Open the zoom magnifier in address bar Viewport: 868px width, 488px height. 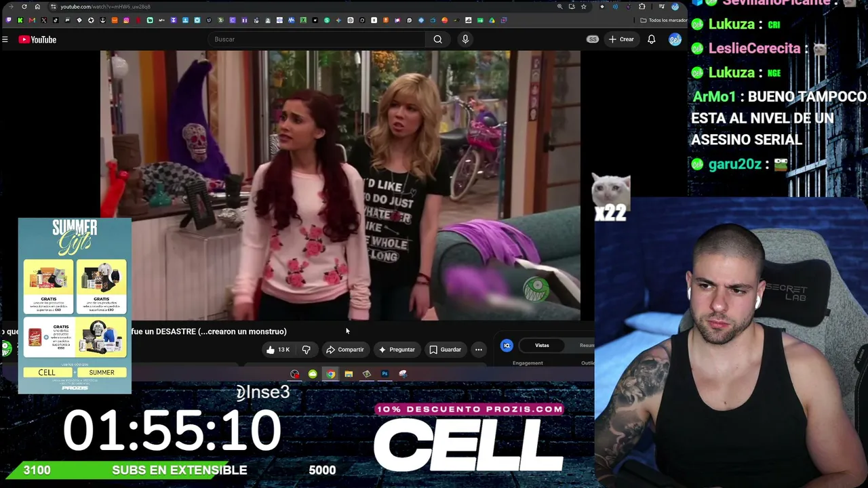point(559,7)
